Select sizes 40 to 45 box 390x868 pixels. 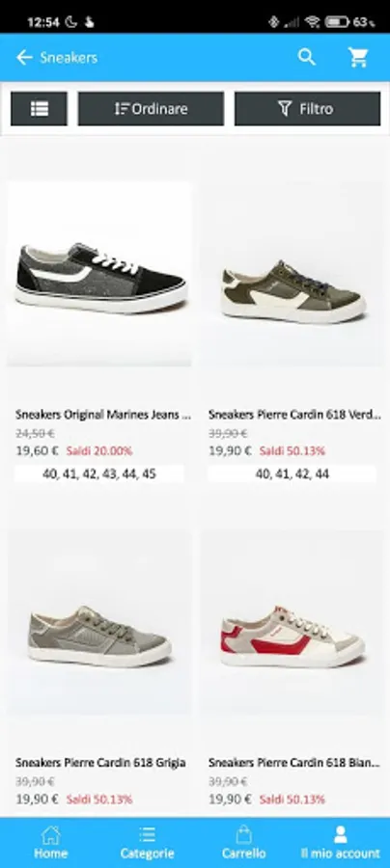pos(99,474)
